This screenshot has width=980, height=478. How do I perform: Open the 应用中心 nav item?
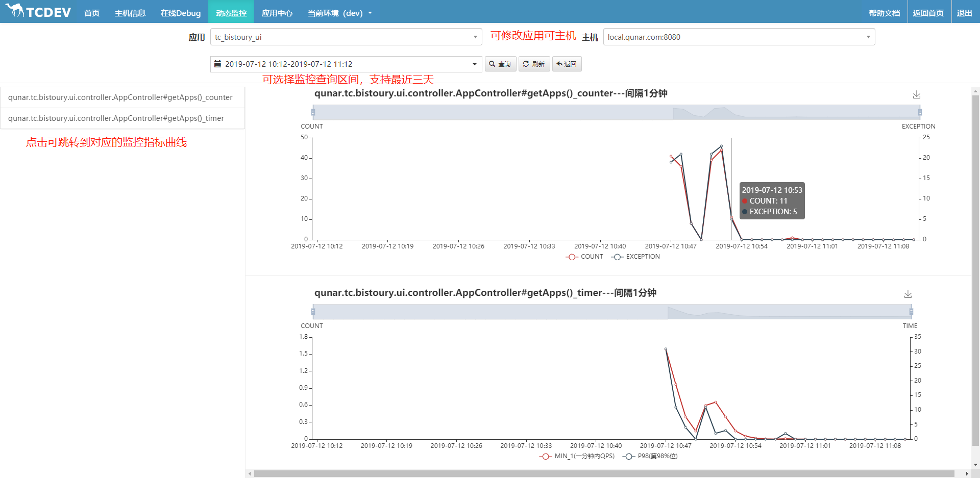click(x=277, y=13)
